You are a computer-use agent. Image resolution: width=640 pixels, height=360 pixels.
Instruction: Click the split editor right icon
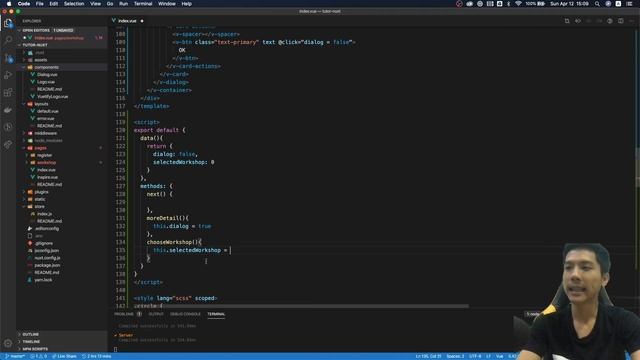620,21
